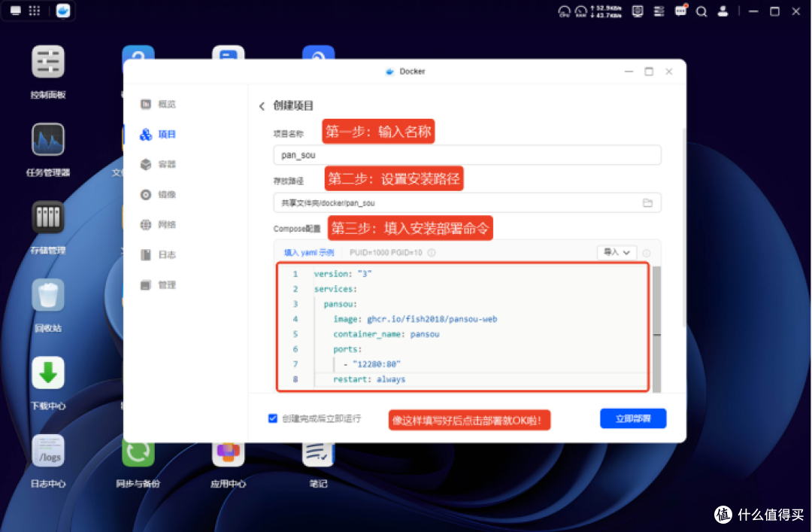This screenshot has width=812, height=532.
Task: Click the network speed indicator in top bar
Action: click(x=607, y=11)
